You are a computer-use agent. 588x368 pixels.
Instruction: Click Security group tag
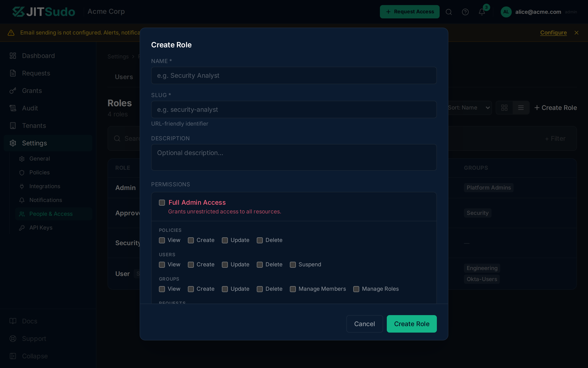pos(478,213)
